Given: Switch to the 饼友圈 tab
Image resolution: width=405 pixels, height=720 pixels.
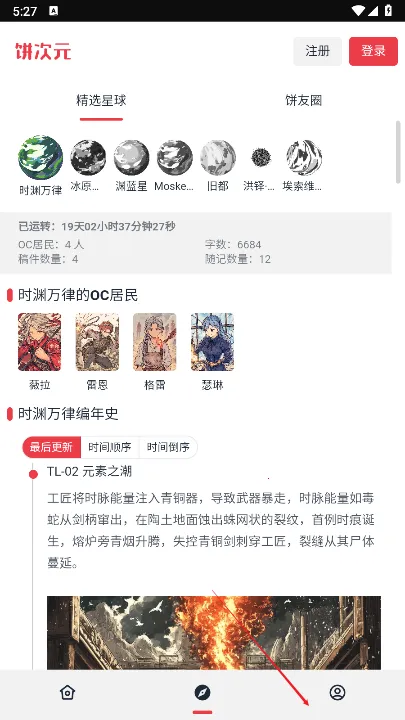Looking at the screenshot, I should [x=304, y=101].
